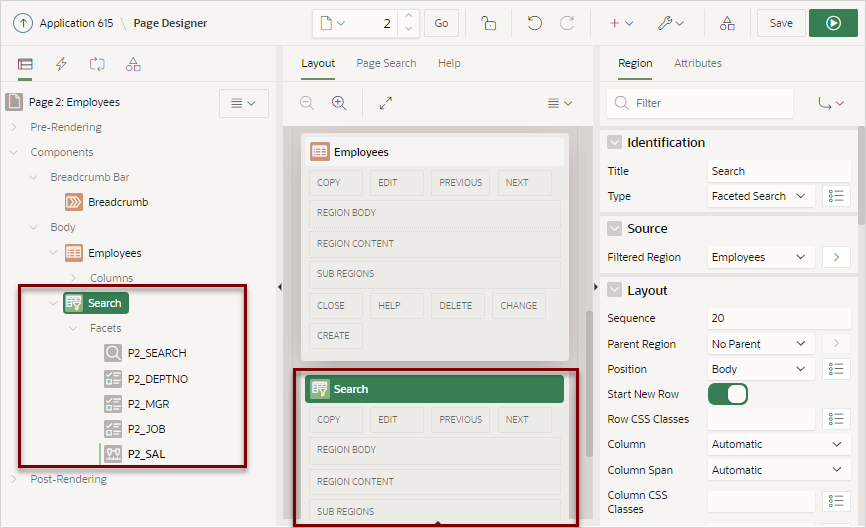This screenshot has width=866, height=528.
Task: Select the Search region in the tree
Action: (96, 303)
